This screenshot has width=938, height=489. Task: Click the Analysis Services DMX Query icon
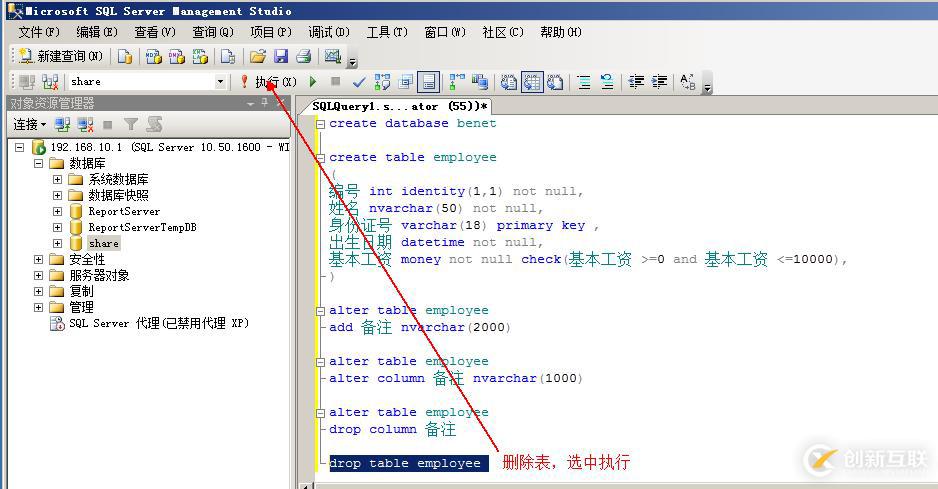point(176,56)
